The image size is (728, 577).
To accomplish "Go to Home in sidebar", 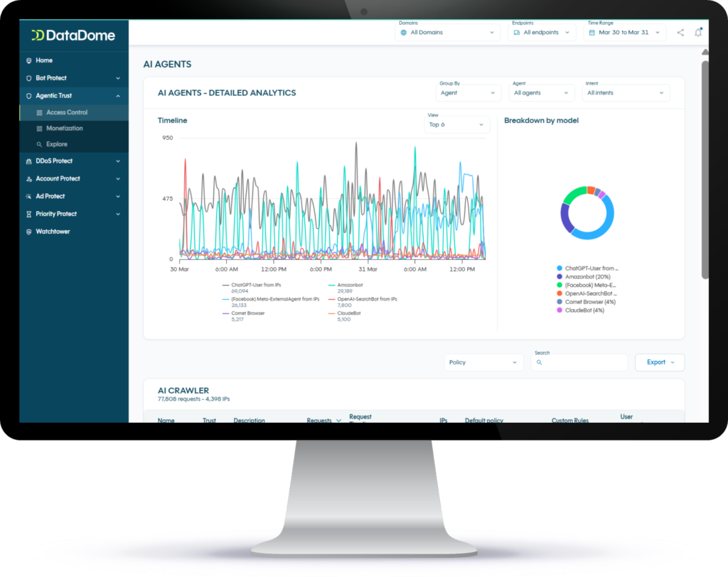I will coord(74,60).
